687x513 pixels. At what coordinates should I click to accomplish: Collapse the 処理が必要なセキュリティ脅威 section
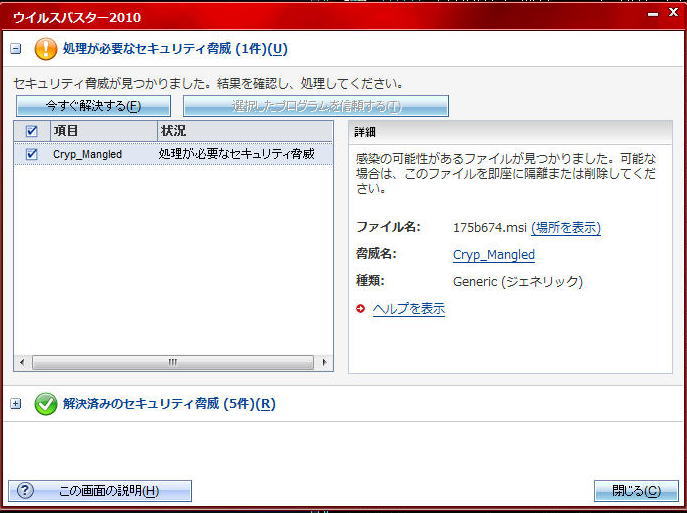15,49
